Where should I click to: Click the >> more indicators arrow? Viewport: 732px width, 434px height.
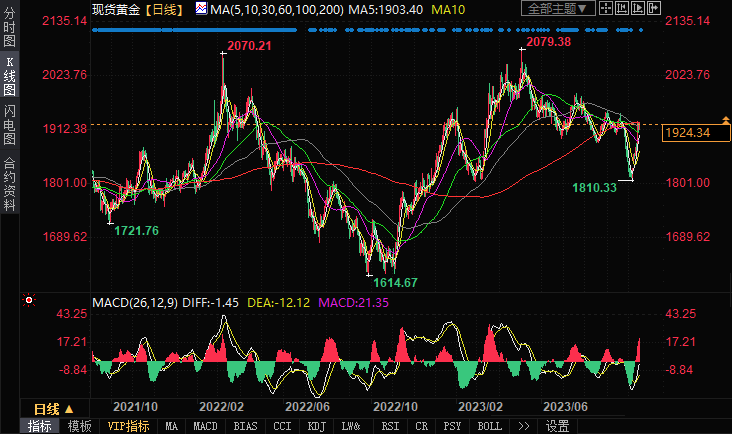(523, 426)
